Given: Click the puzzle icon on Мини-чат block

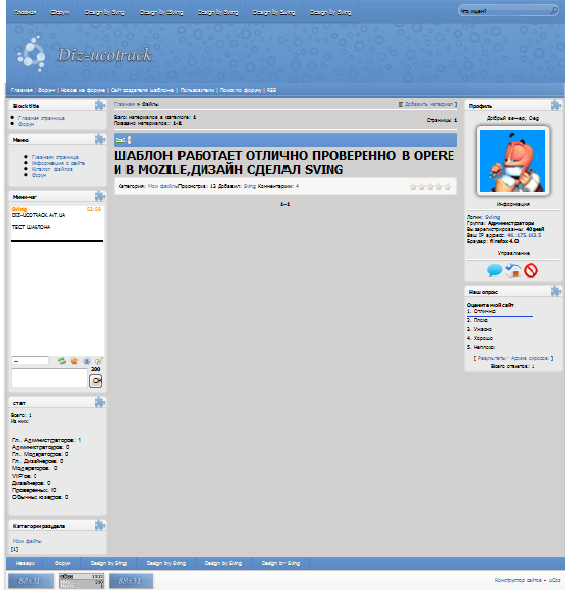Looking at the screenshot, I should tap(100, 196).
